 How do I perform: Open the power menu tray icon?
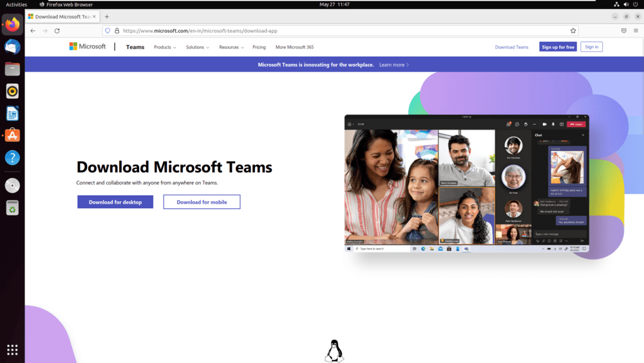click(636, 5)
